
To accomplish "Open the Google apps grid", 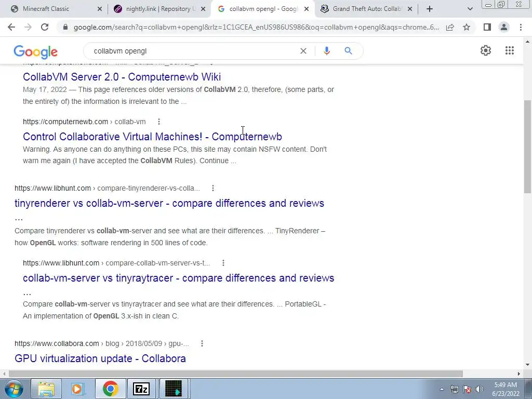I will pyautogui.click(x=509, y=50).
